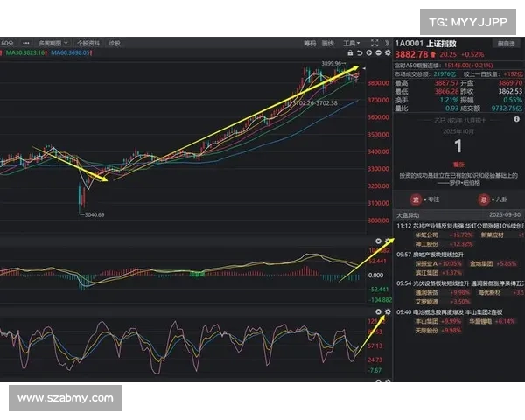The width and height of the screenshot is (525, 420).
Task: Close the KDJ indicator sub-panel
Action: pyautogui.click(x=378, y=311)
